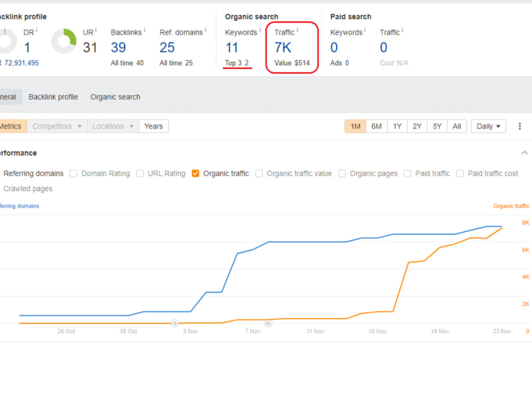This screenshot has height=399, width=532.
Task: Click the All time 25 domains text
Action: (176, 63)
